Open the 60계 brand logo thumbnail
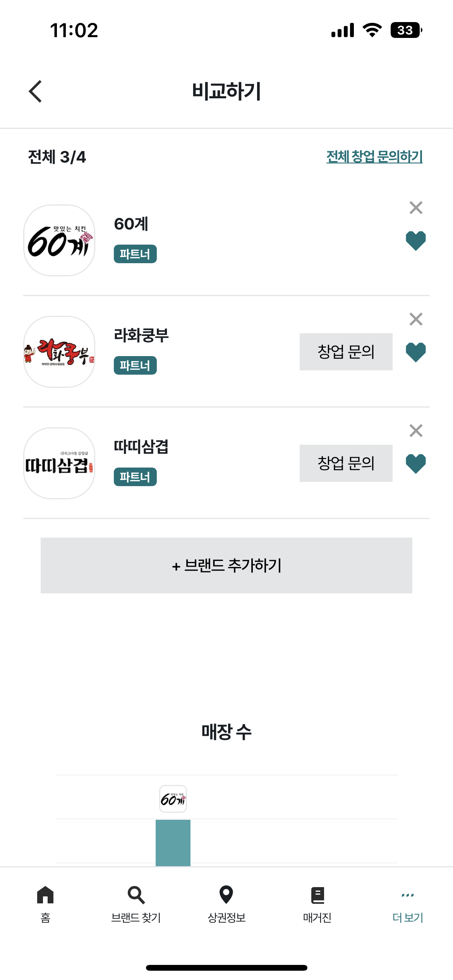 pos(59,240)
